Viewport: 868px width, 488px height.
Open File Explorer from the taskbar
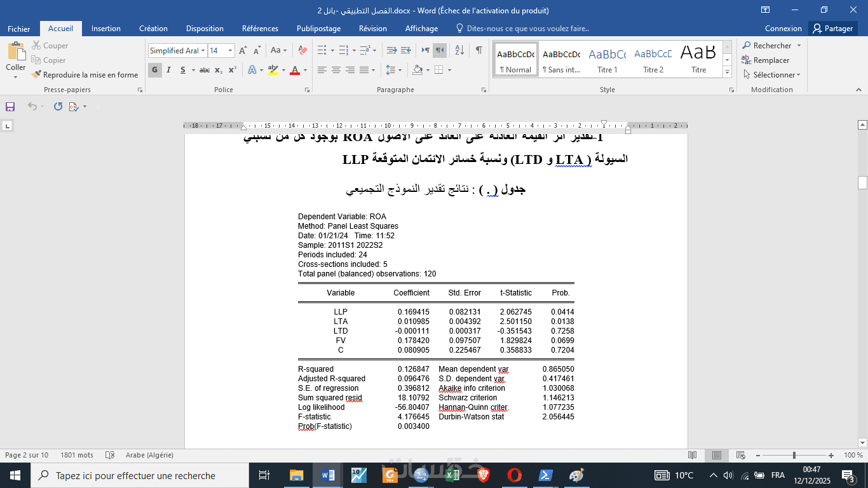297,475
